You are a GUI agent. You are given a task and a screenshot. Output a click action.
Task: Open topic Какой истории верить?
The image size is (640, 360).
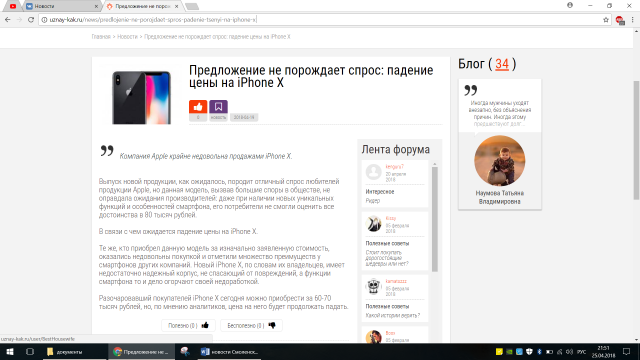(x=393, y=315)
